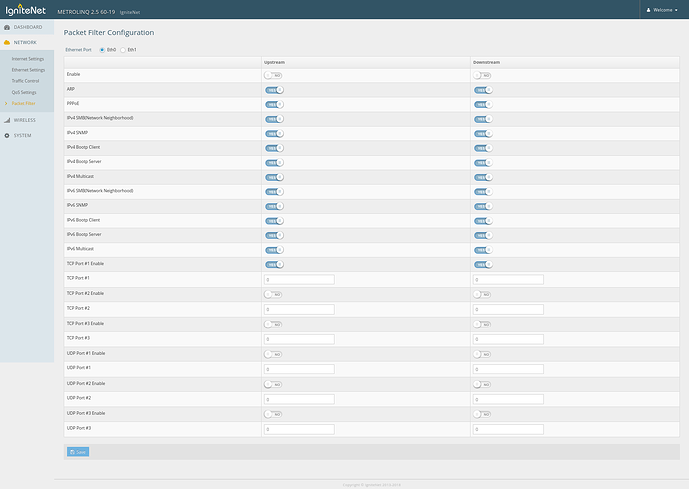Go to Traffic Control page
The image size is (690, 489).
pos(26,81)
